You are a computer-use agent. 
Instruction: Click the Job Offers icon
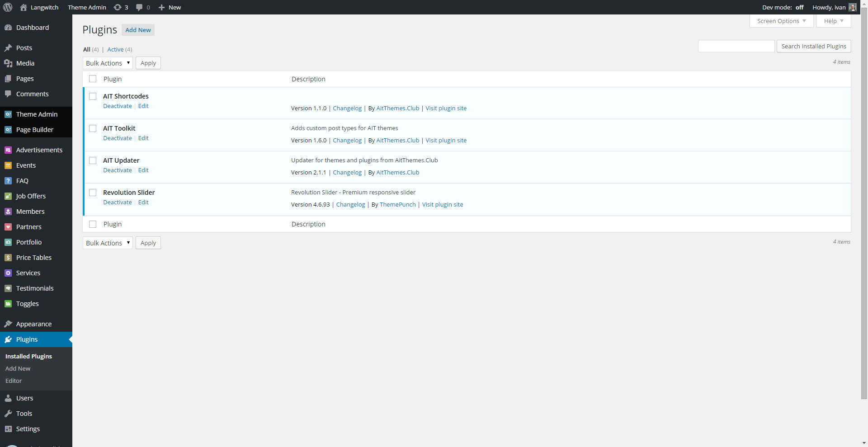(8, 196)
